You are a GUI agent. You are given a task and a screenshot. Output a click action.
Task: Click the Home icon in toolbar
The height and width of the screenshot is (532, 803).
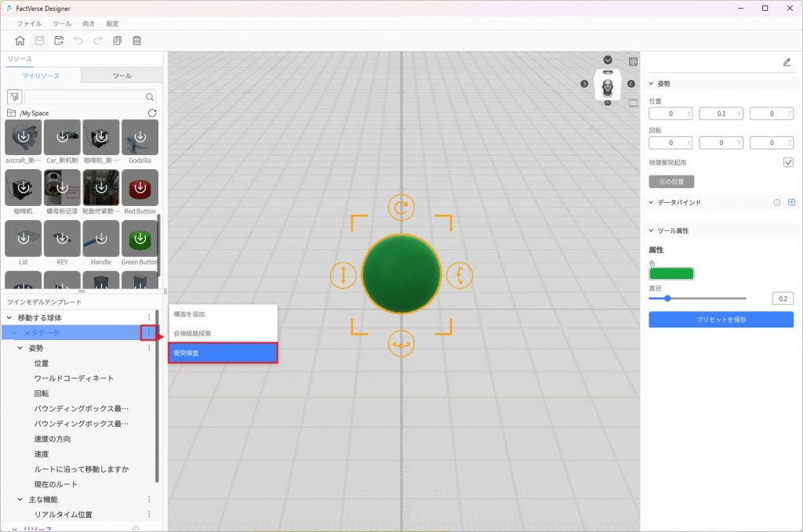point(20,41)
